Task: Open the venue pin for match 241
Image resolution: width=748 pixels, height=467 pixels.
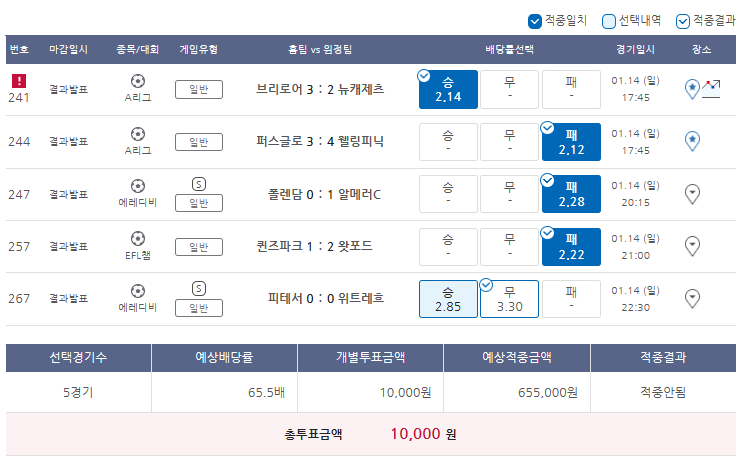Action: coord(692,89)
